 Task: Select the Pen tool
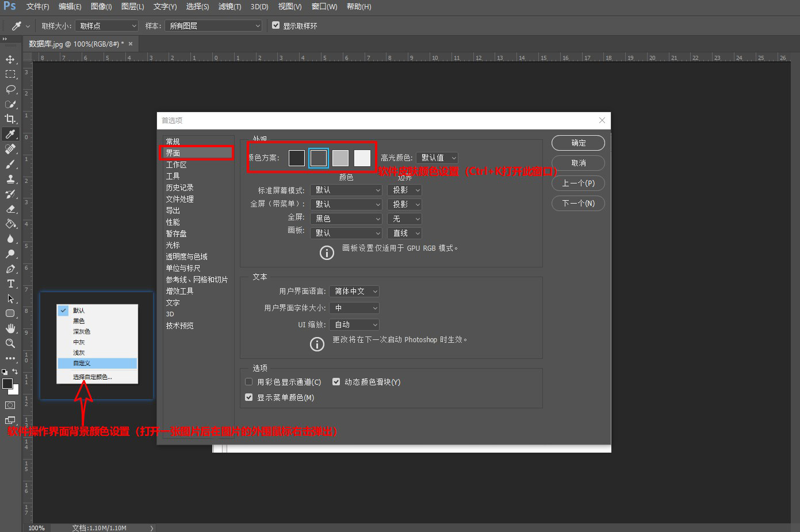pyautogui.click(x=10, y=269)
